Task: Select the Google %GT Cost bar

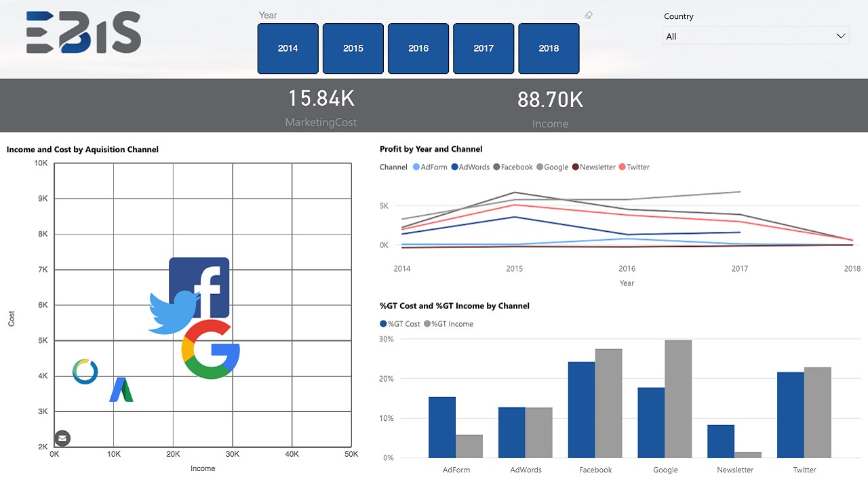Action: click(651, 422)
